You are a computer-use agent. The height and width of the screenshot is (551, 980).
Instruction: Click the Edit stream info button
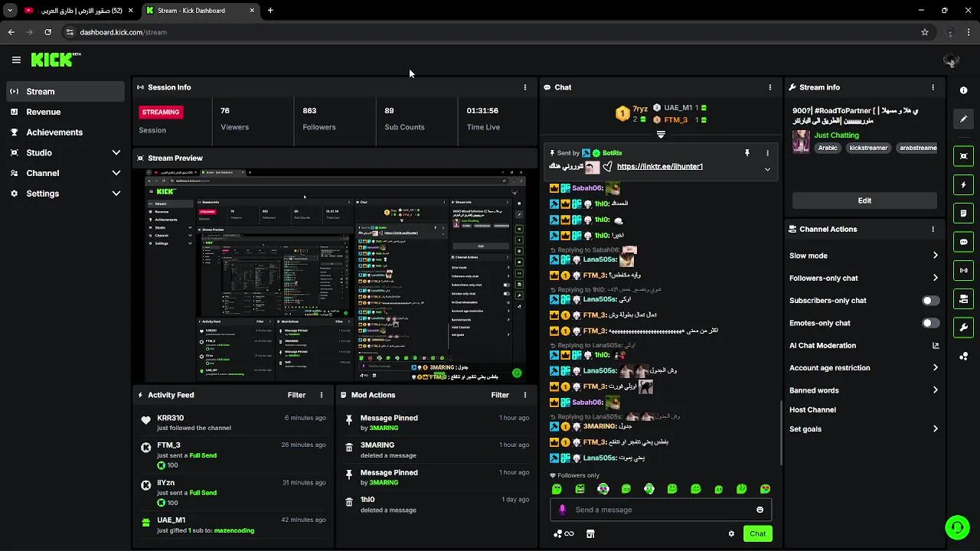click(x=864, y=201)
